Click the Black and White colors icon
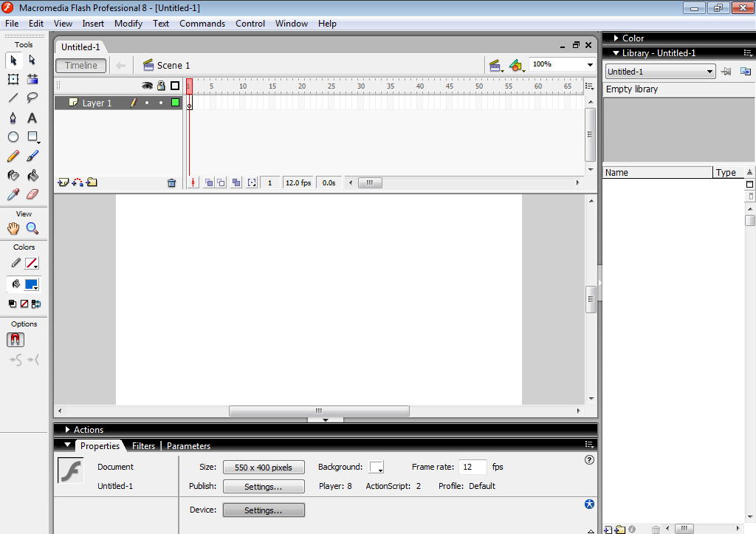 [13, 304]
